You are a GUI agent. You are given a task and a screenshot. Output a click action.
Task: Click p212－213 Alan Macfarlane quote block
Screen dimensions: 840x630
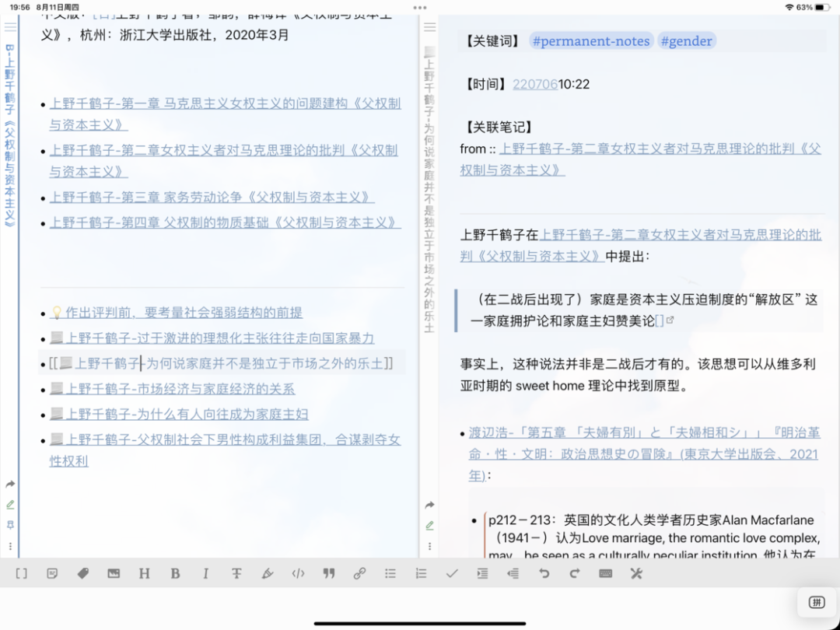[653, 537]
